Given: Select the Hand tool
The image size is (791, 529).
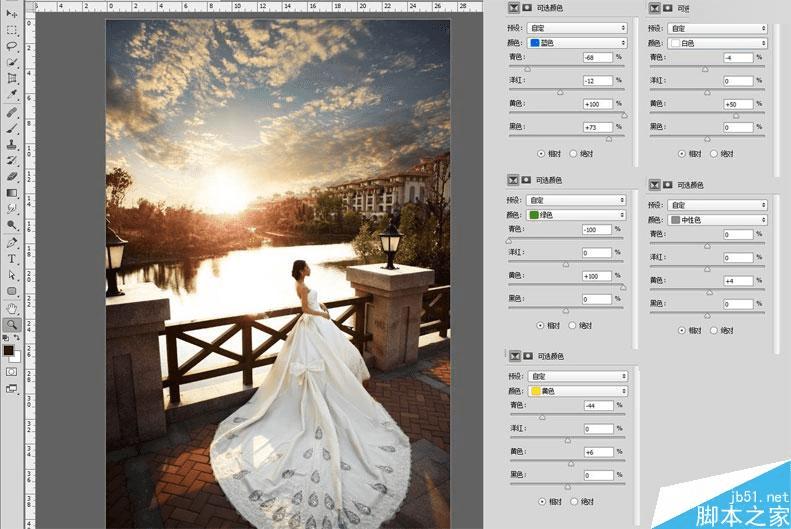Looking at the screenshot, I should [x=12, y=308].
